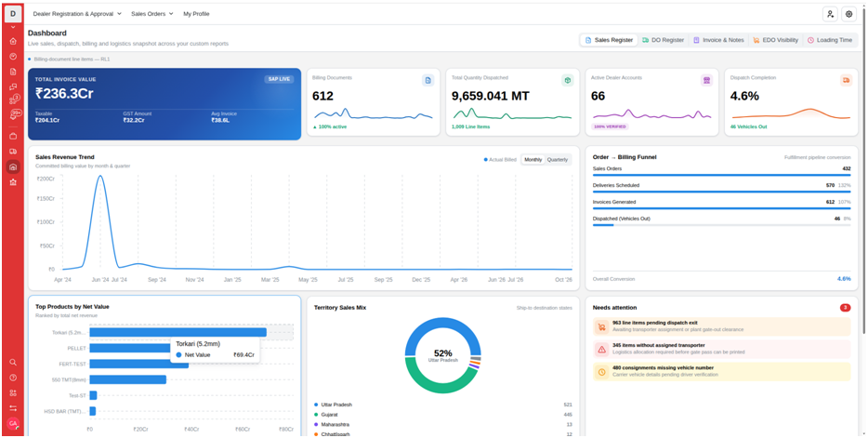Expand the chevron under D logo
This screenshot has height=438, width=868.
pos(13,27)
